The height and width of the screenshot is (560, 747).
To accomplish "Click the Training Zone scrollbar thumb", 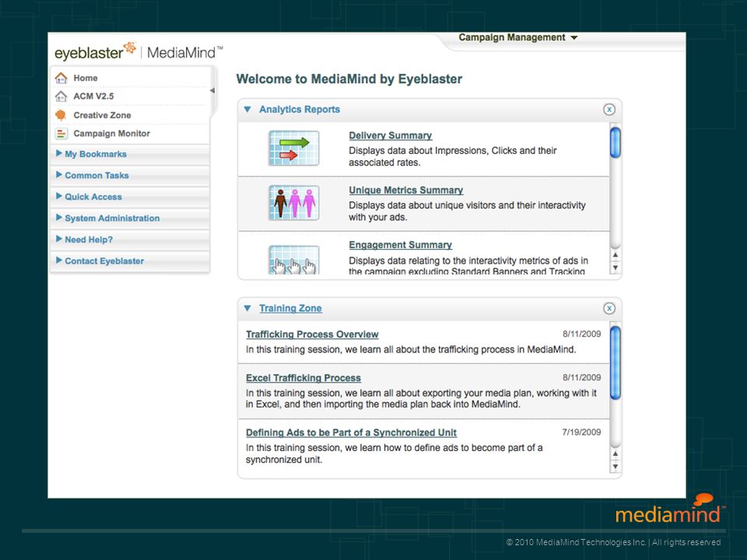I will tap(615, 363).
